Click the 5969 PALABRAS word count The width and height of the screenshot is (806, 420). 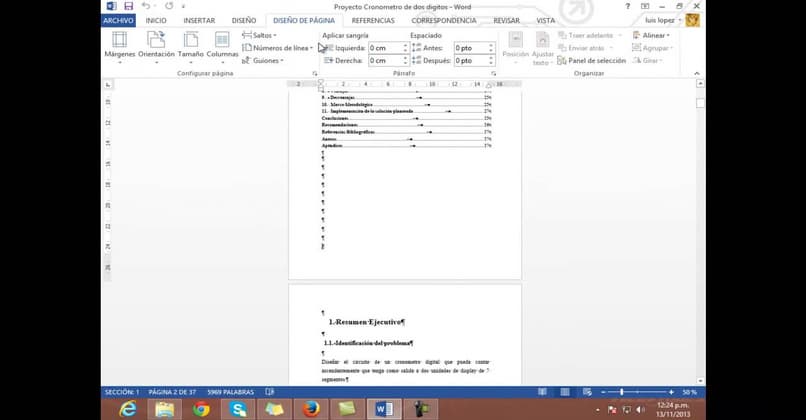click(x=230, y=392)
